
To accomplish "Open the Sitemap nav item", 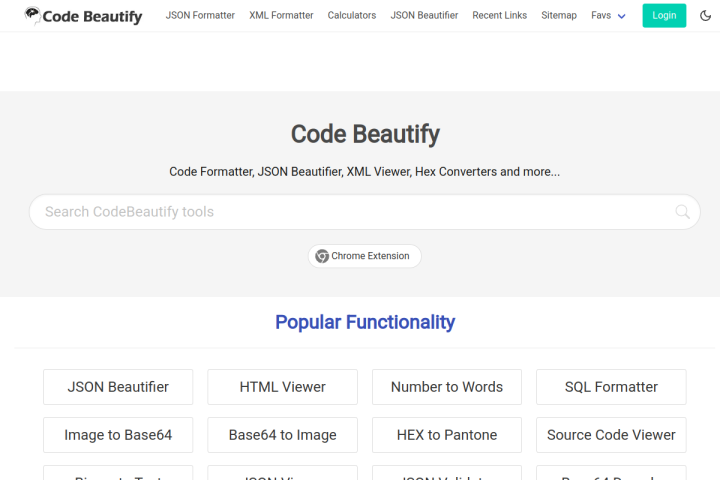I will coord(559,16).
